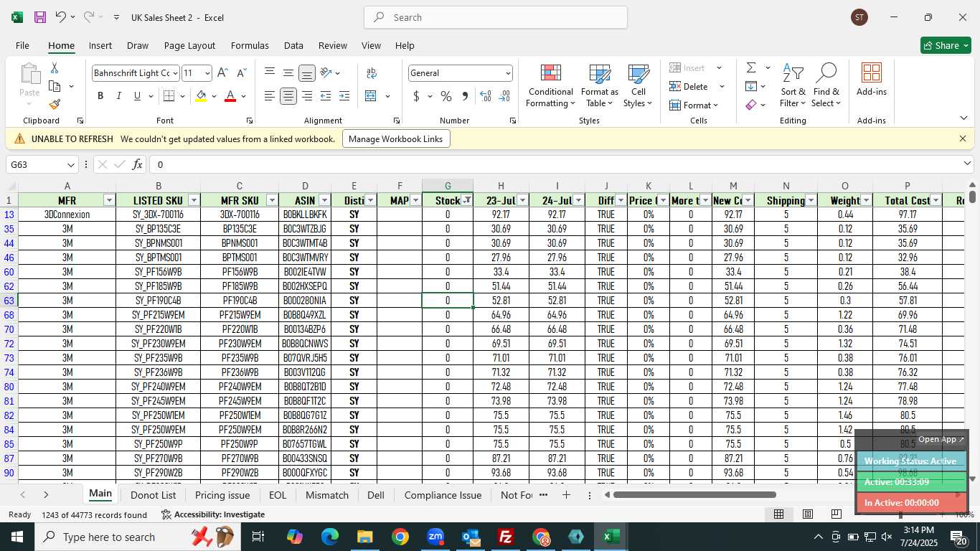This screenshot has width=980, height=551.
Task: Increase font size using large A icon
Action: pyautogui.click(x=222, y=73)
